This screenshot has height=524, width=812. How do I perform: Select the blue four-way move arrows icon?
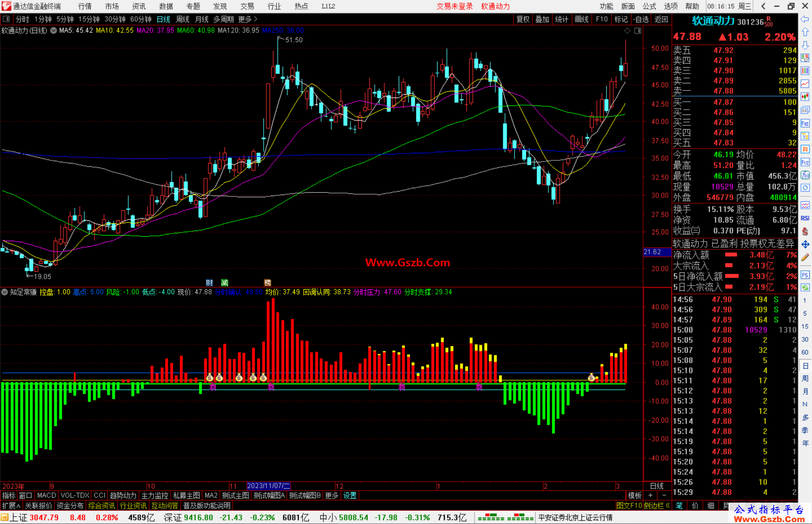point(805,245)
